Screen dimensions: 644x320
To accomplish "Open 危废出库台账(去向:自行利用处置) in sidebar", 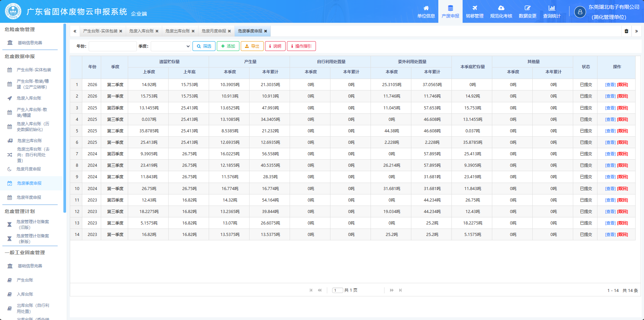I will (33, 155).
